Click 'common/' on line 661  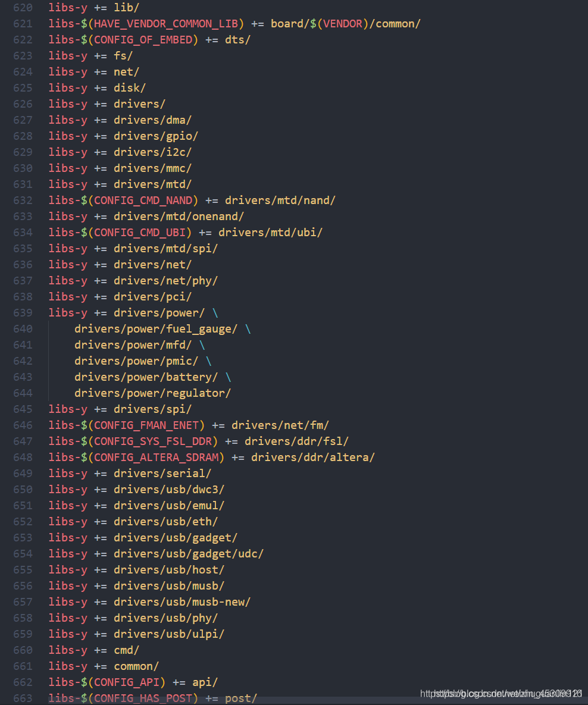click(136, 666)
